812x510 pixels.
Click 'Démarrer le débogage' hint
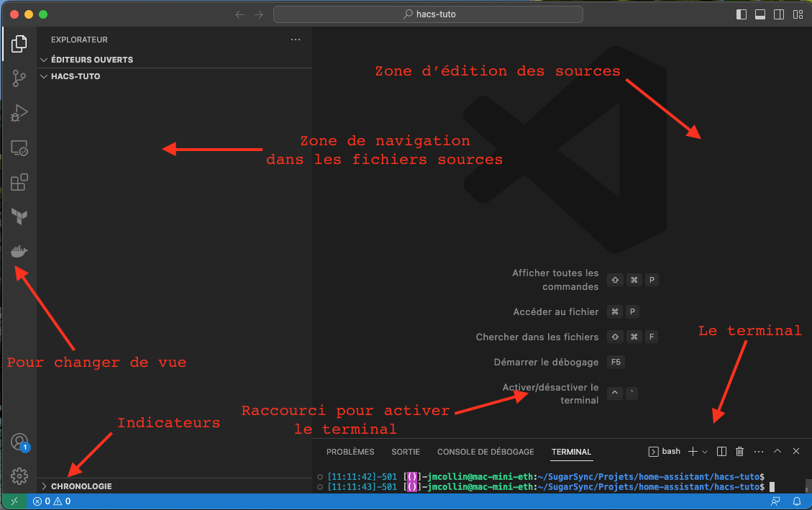pyautogui.click(x=546, y=363)
